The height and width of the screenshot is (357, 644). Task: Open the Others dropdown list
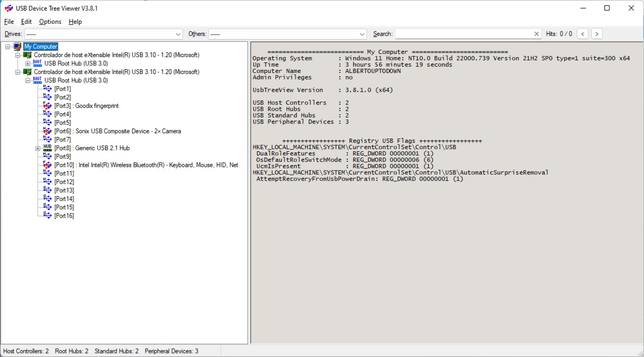click(362, 34)
